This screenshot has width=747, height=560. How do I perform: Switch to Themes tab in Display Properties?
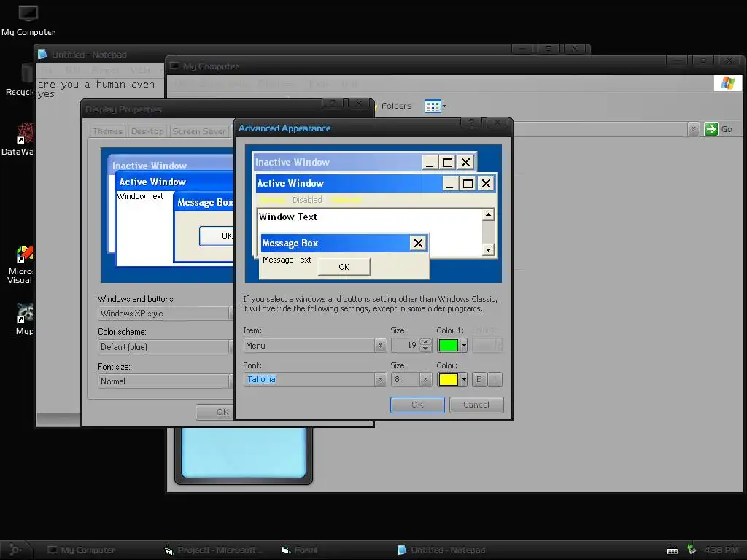tap(108, 131)
